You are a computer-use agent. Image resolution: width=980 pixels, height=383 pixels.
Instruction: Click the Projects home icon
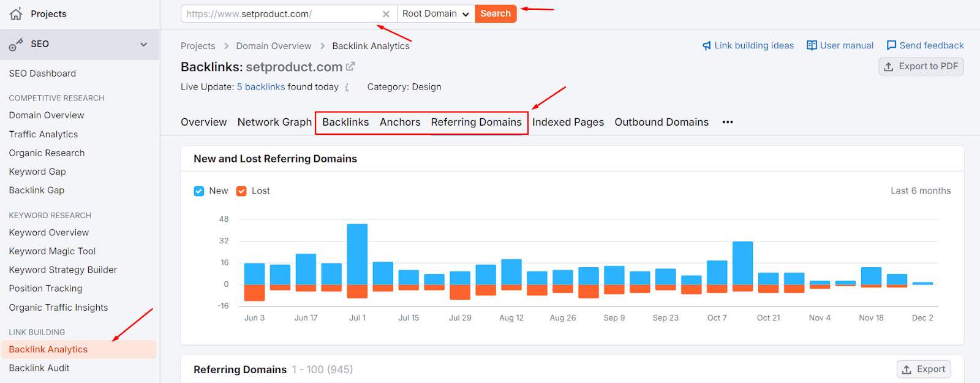16,13
